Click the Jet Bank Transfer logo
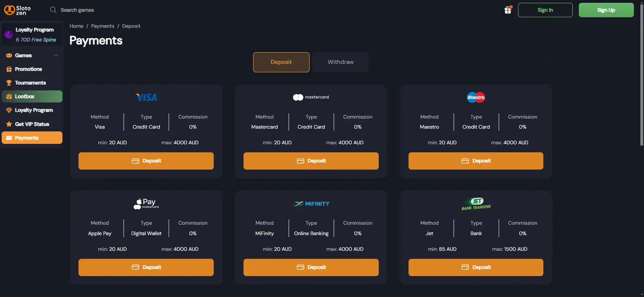 476,204
